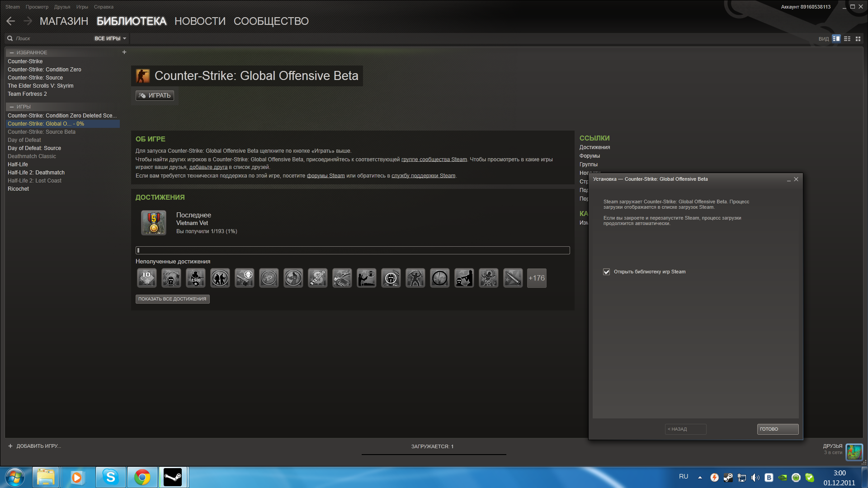868x488 pixels.
Task: Click the ИГРАТЬ button
Action: pos(155,95)
